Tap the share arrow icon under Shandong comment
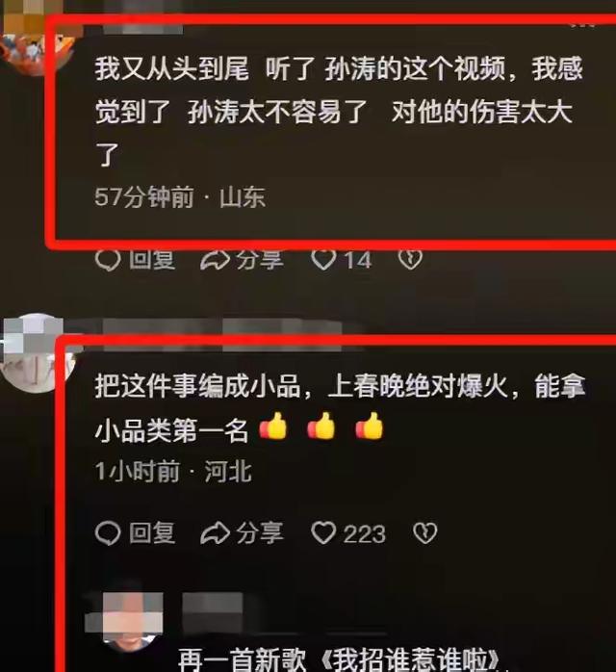Image resolution: width=616 pixels, height=672 pixels. coord(215,260)
